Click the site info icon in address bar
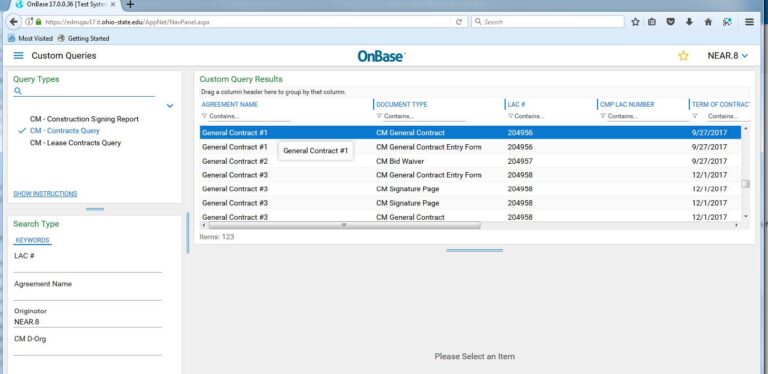The height and width of the screenshot is (374, 768). [29, 22]
